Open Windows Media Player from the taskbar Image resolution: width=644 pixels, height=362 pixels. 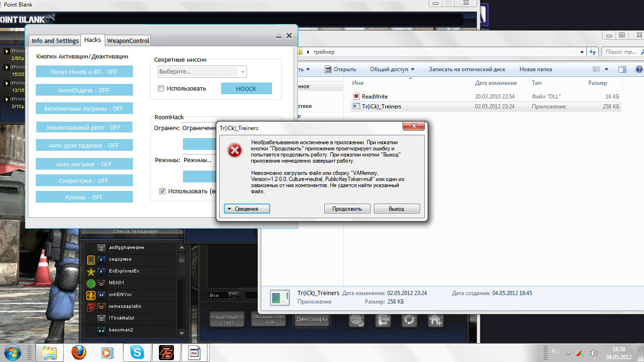[x=108, y=352]
